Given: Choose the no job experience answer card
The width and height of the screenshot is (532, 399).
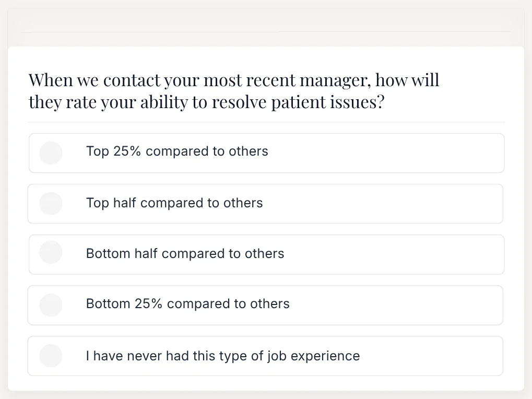Looking at the screenshot, I should click(265, 356).
